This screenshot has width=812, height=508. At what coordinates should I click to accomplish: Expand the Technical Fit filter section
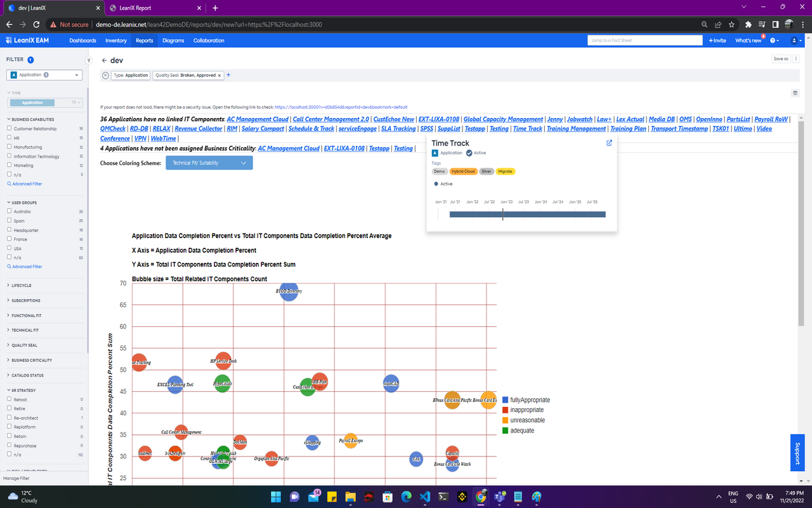click(x=23, y=330)
